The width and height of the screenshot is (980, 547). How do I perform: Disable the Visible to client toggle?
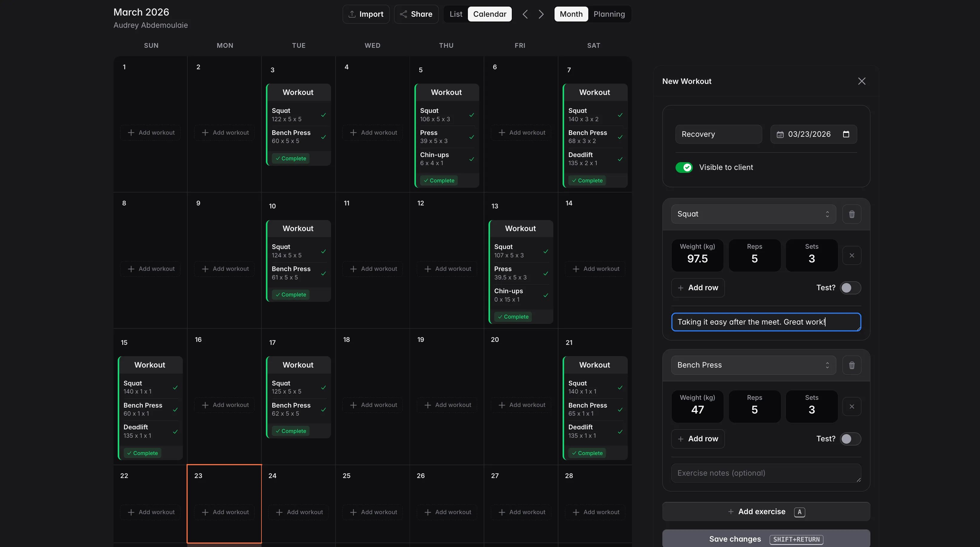point(684,167)
